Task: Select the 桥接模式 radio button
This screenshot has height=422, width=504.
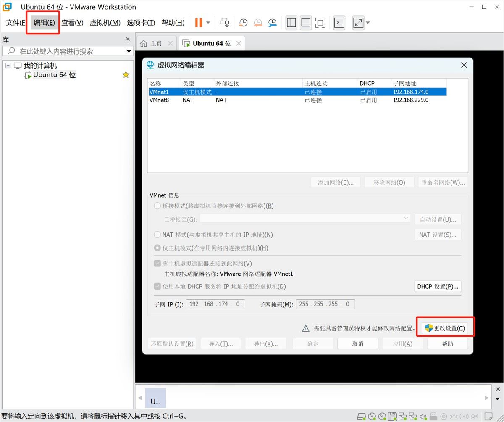Action: 157,206
